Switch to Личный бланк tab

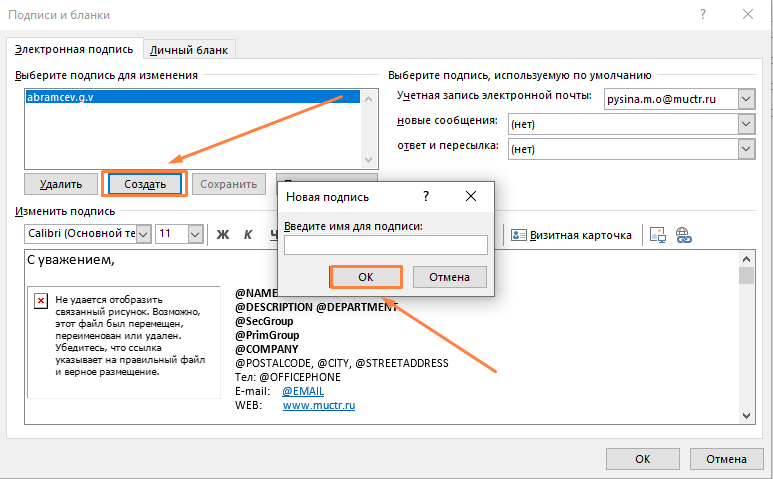point(190,49)
